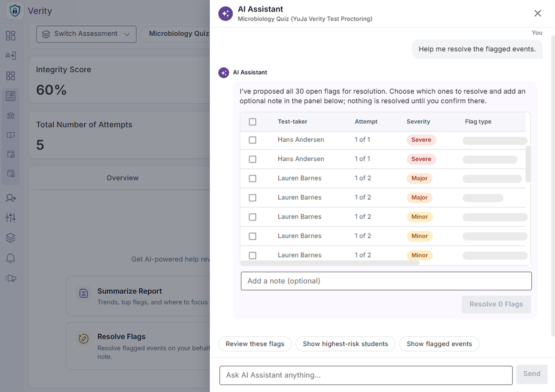This screenshot has height=392, width=555.
Task: Choose the Show highest-risk students suggestion
Action: tap(345, 344)
